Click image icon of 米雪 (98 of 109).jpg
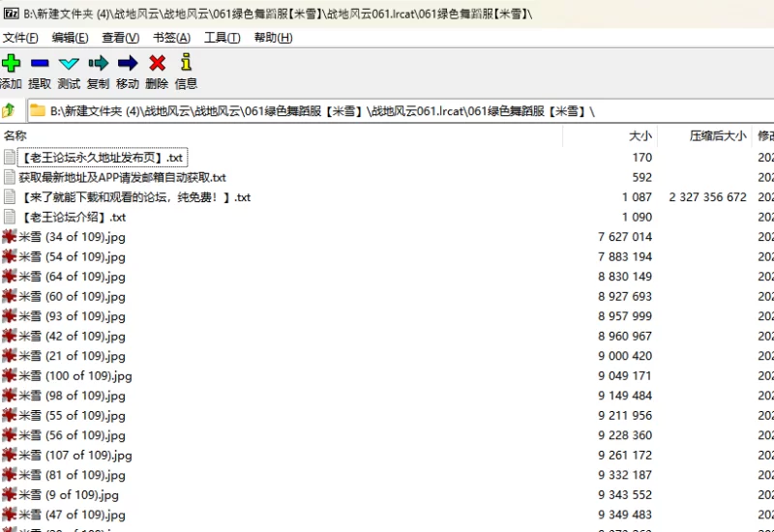 pos(10,396)
